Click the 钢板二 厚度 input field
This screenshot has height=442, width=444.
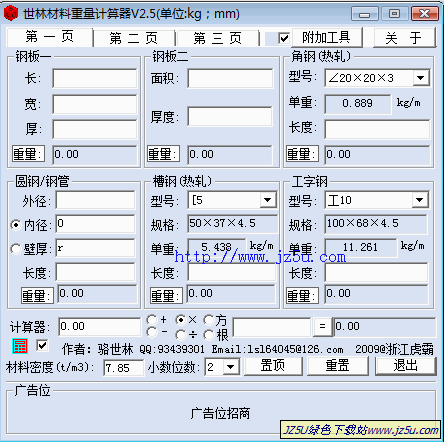230,116
